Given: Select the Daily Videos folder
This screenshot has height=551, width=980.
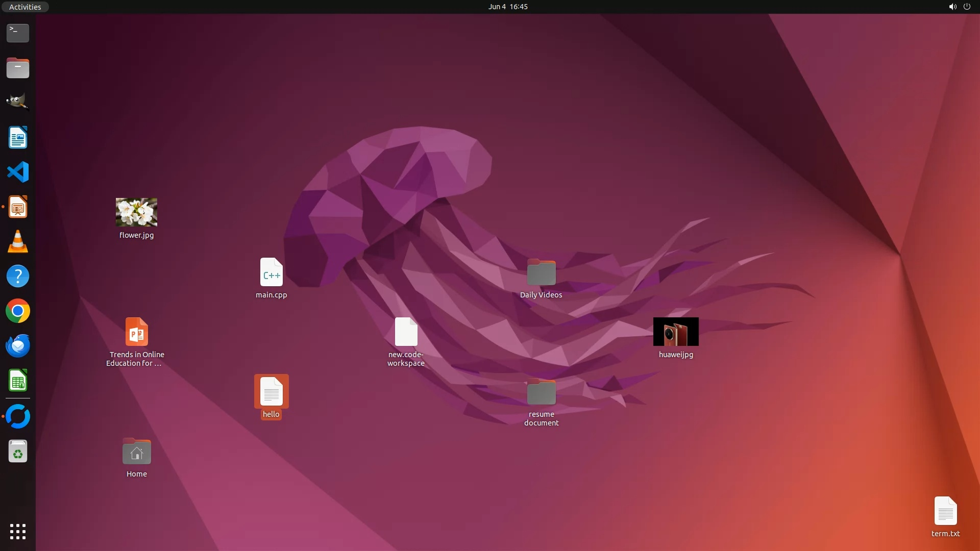Looking at the screenshot, I should 541,272.
